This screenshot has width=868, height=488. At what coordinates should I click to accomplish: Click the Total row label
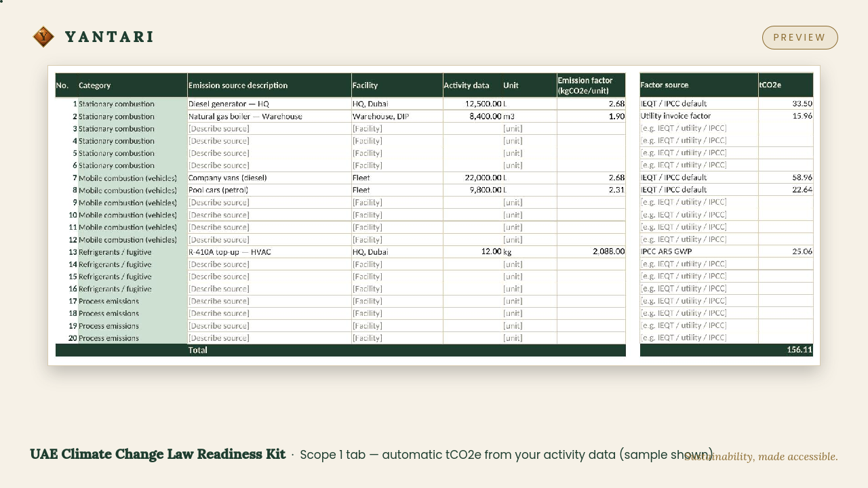[198, 350]
